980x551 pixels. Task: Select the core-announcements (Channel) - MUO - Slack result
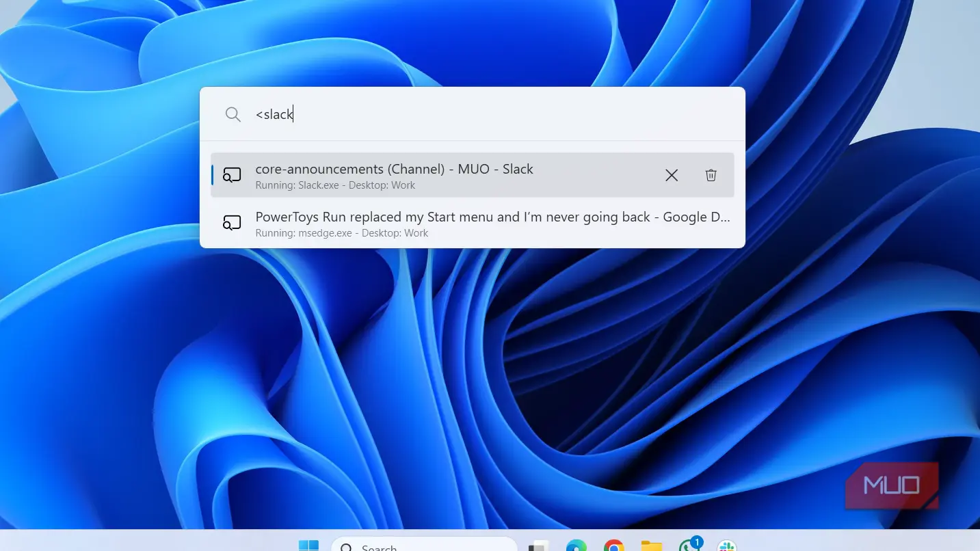point(472,175)
